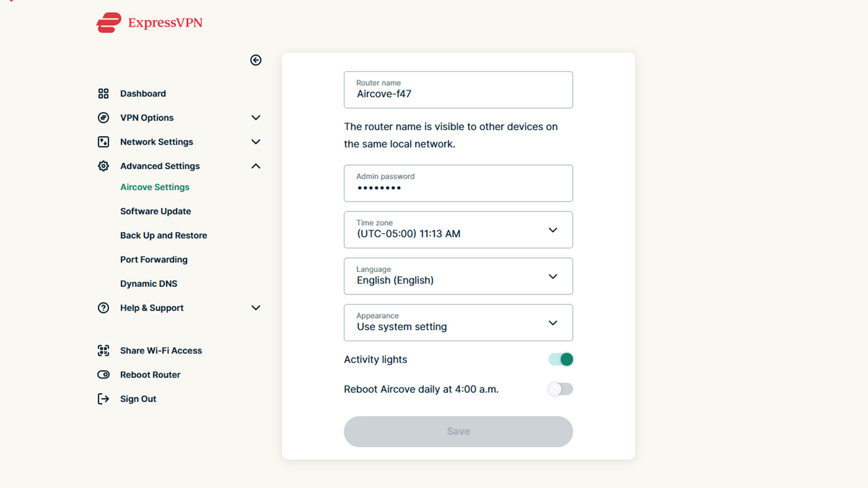Collapse sidebar with back arrow icon
The width and height of the screenshot is (868, 488).
pyautogui.click(x=256, y=60)
